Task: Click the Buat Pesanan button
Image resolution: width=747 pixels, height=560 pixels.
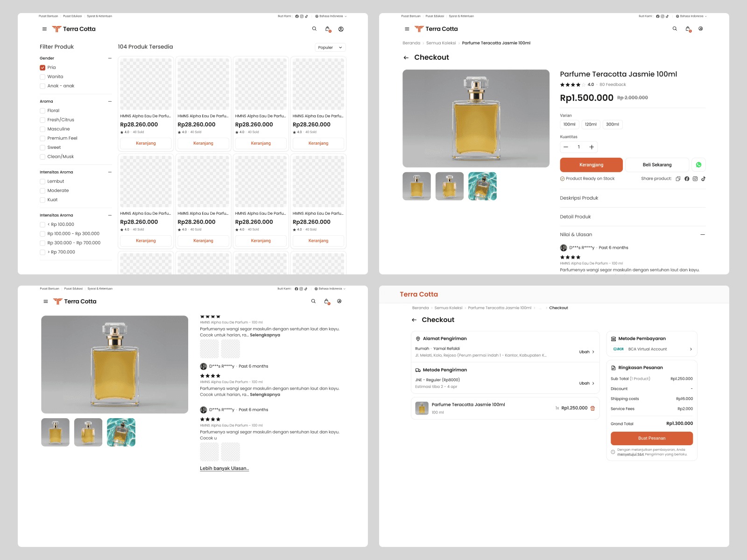Action: (652, 438)
